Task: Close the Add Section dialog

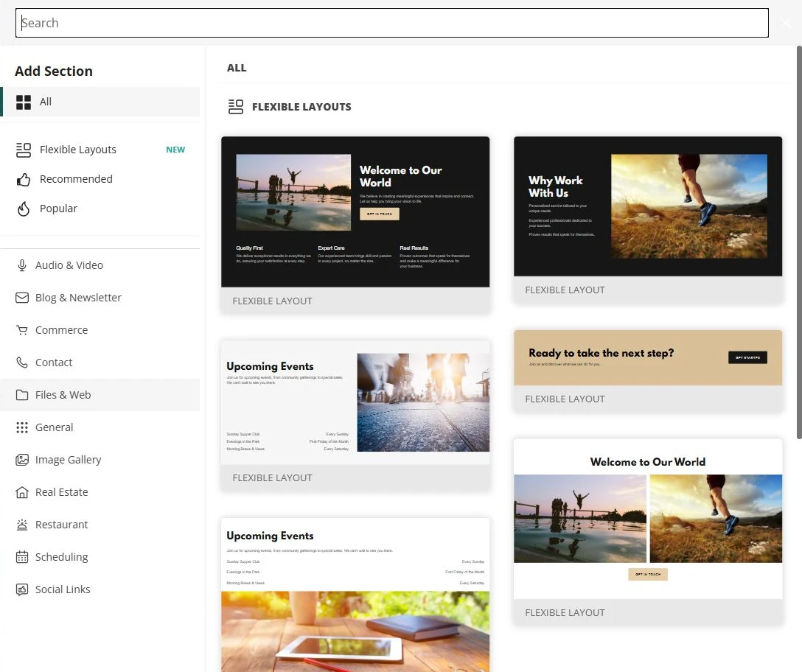Action: [786, 23]
